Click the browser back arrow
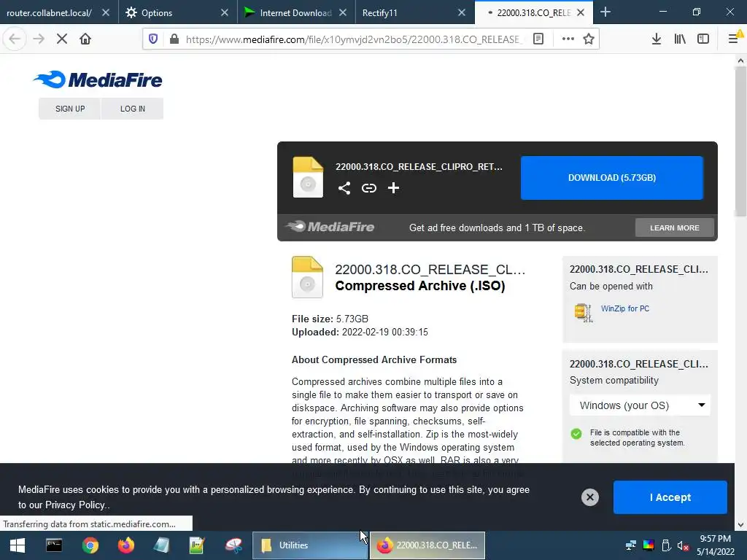Image resolution: width=747 pixels, height=560 pixels. (15, 39)
